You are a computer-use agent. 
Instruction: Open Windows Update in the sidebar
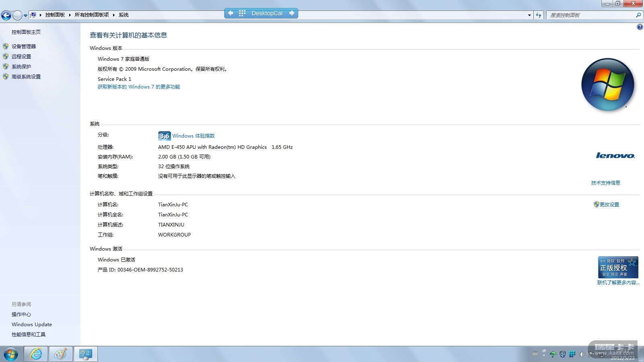(32, 325)
